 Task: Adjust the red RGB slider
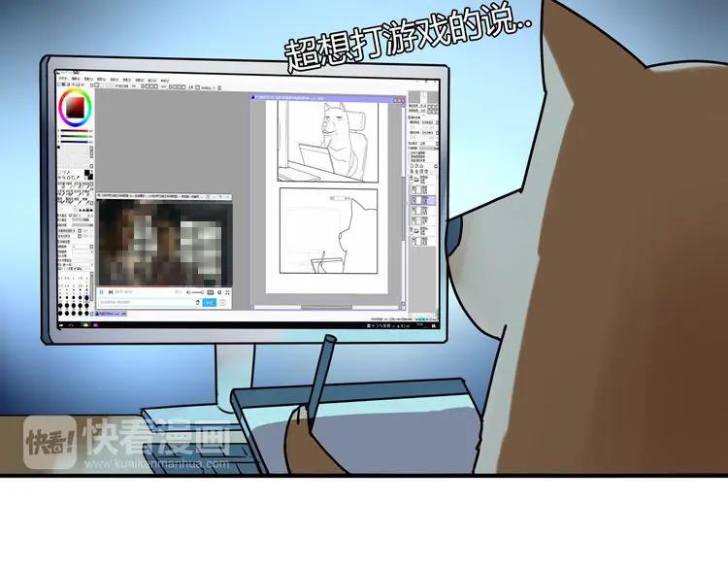(x=74, y=131)
